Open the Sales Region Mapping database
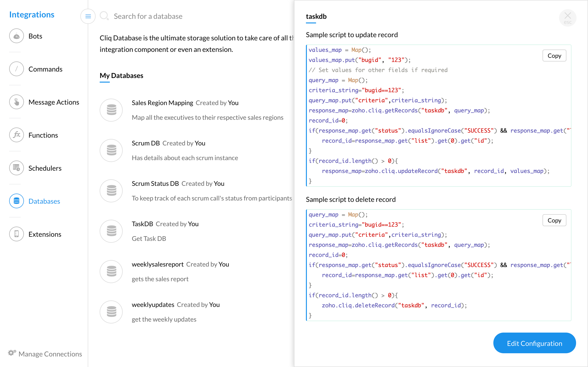The width and height of the screenshot is (588, 367). point(162,103)
